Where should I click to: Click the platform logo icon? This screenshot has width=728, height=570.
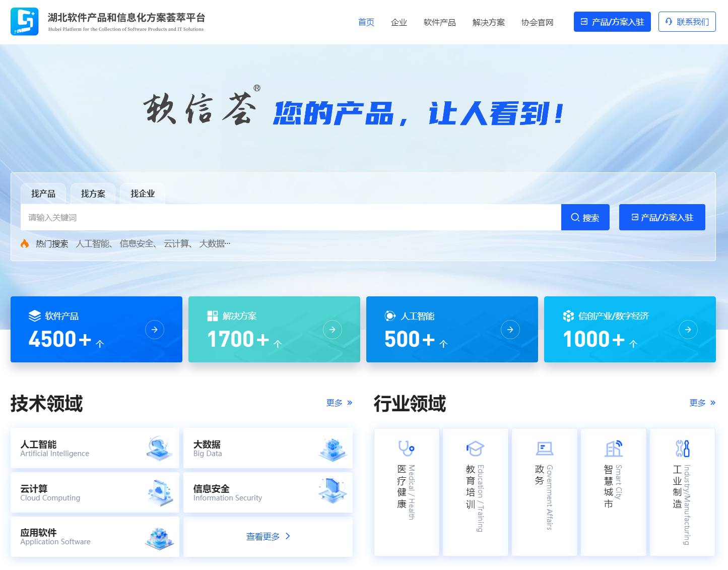coord(24,22)
